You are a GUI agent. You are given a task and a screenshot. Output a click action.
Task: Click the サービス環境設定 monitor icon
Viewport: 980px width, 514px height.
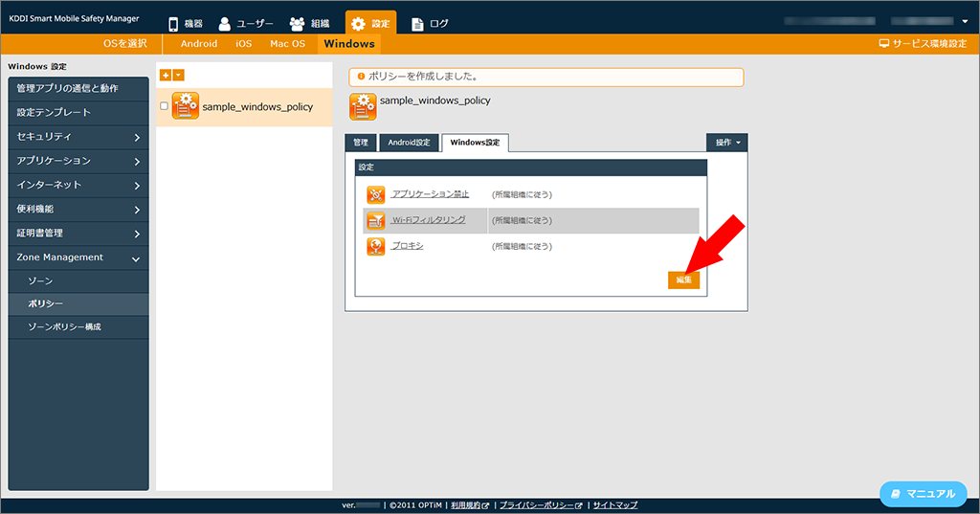click(x=883, y=44)
